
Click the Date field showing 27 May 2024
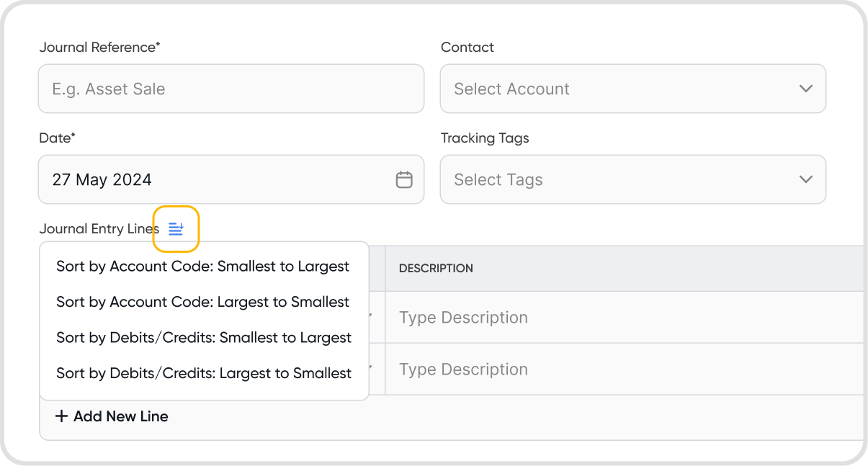(x=216, y=179)
